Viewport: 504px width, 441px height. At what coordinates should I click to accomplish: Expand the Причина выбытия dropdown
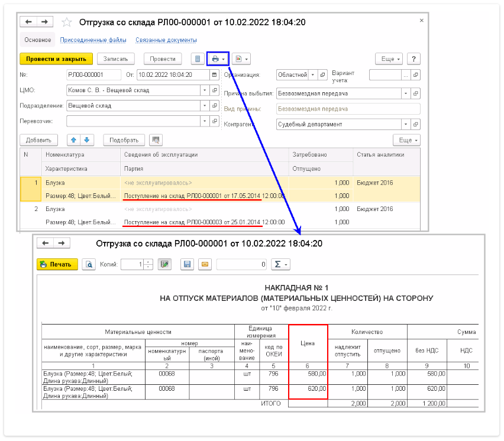(x=405, y=93)
